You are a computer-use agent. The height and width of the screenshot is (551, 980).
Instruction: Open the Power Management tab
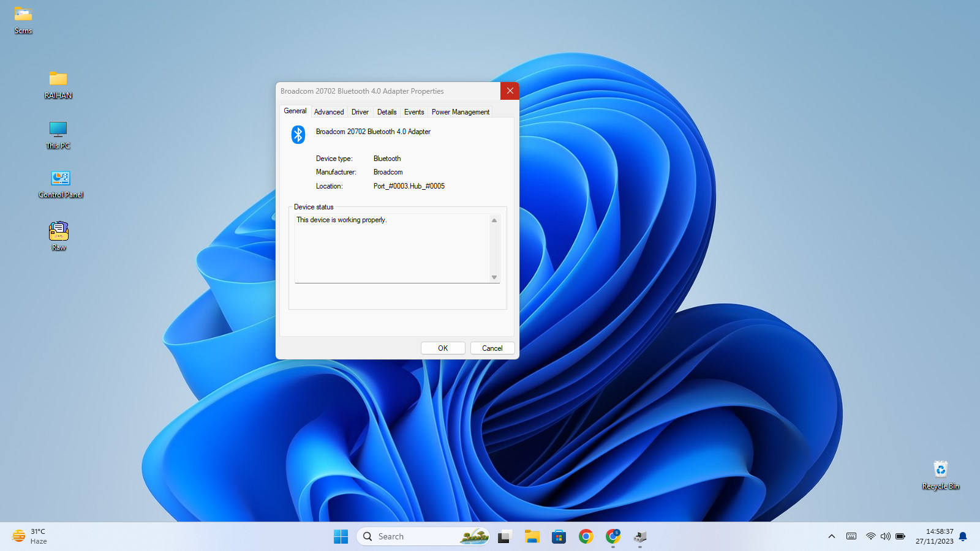pos(461,112)
